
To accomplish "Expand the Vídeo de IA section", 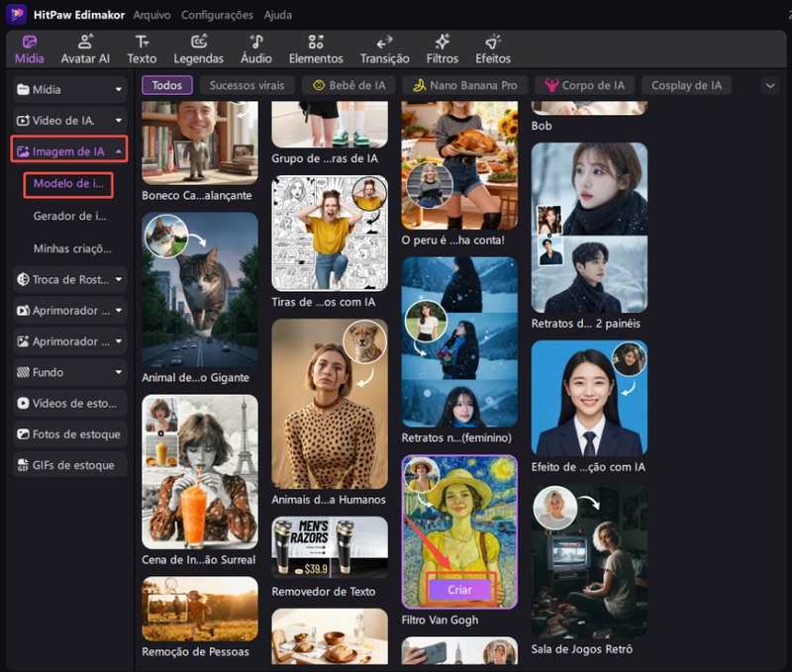I will click(69, 121).
